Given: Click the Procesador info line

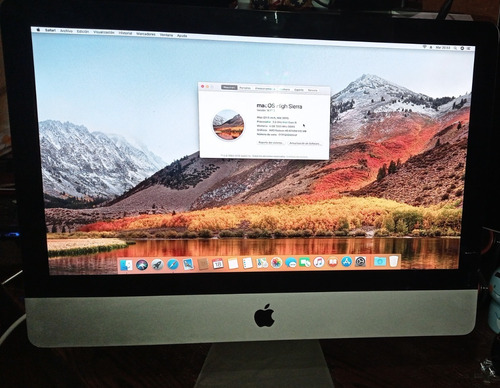Looking at the screenshot, I should [x=276, y=122].
